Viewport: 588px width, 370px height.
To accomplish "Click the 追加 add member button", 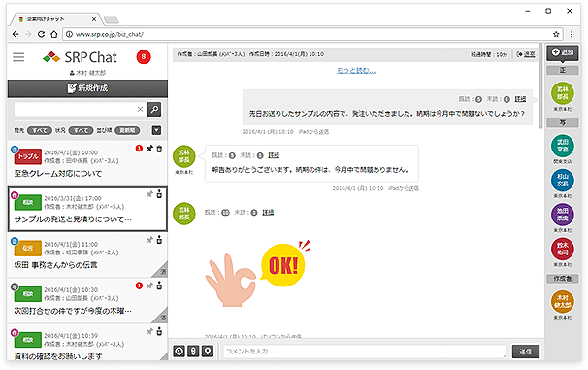I will (x=563, y=52).
